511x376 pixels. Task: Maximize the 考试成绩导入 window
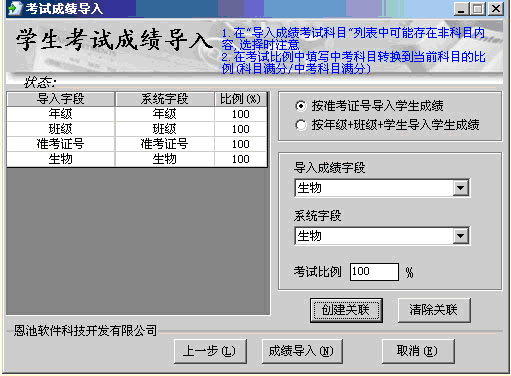pyautogui.click(x=477, y=9)
